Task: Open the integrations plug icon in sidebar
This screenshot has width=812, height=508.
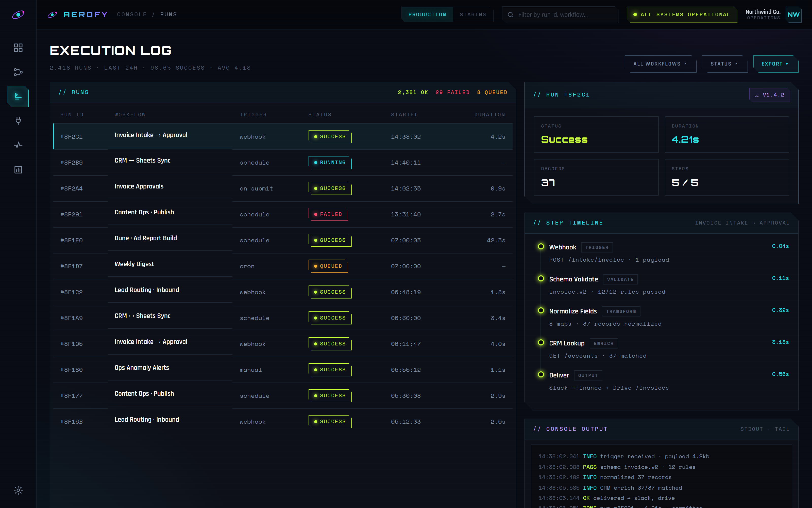Action: [x=18, y=121]
